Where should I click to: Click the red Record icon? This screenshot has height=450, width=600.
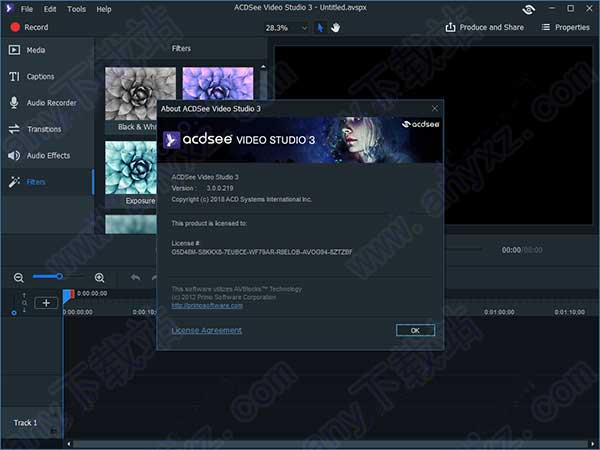[x=15, y=27]
